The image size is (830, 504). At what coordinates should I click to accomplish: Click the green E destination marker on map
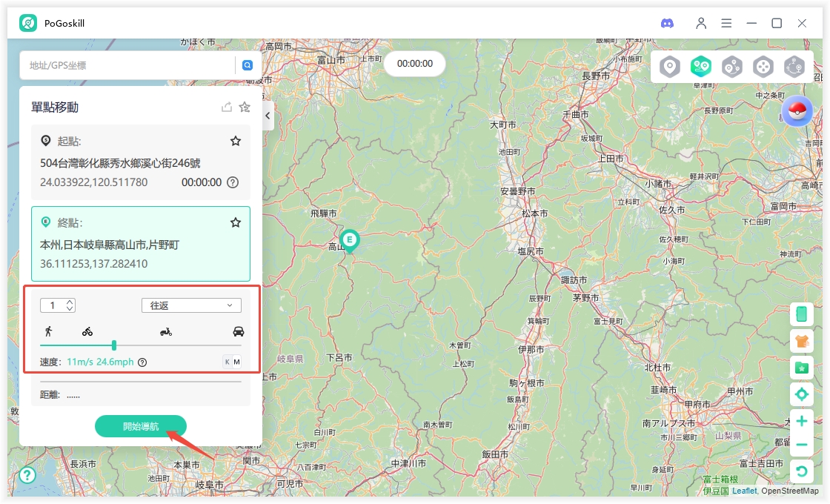pyautogui.click(x=349, y=241)
